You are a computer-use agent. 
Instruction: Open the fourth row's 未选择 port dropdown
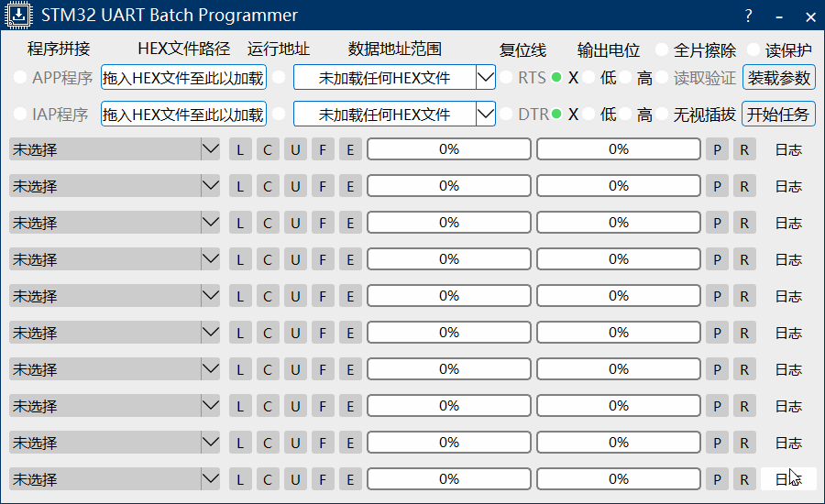[x=115, y=259]
